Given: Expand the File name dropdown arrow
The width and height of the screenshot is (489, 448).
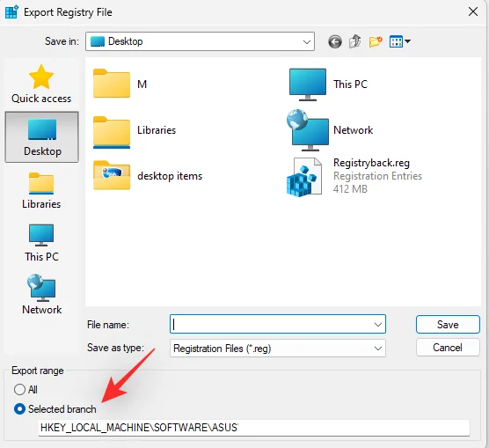Looking at the screenshot, I should 378,325.
